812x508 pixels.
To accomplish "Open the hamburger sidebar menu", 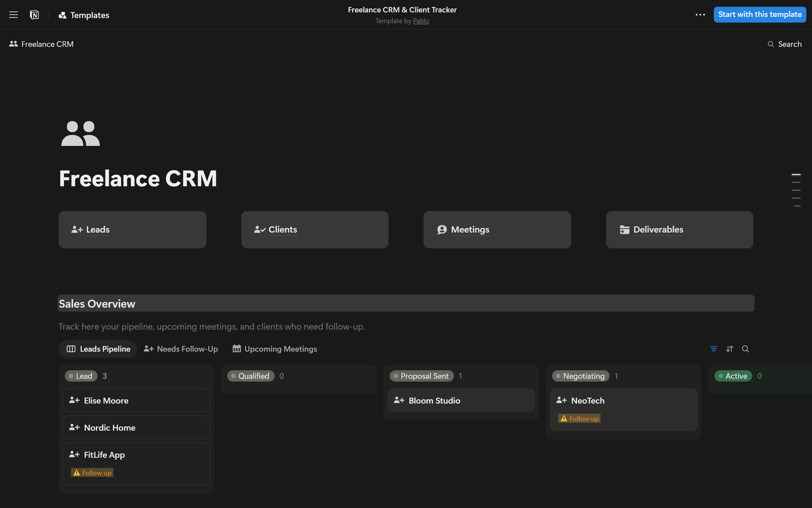I will (14, 15).
